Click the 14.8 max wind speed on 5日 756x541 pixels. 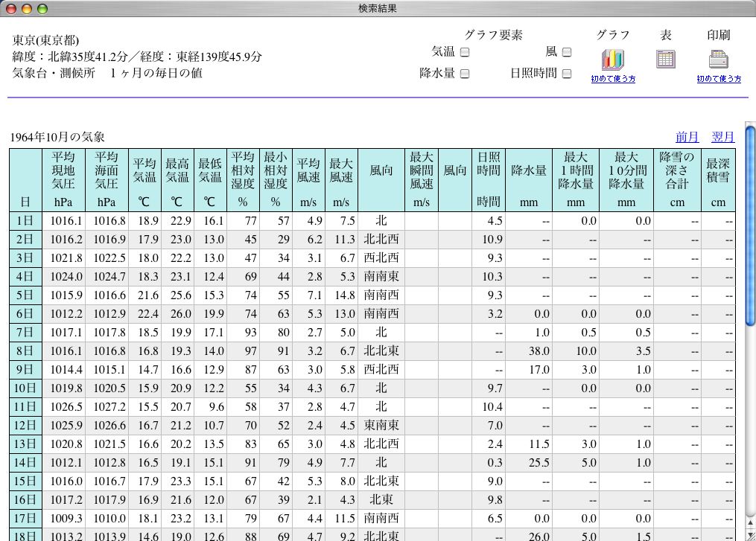coord(345,295)
